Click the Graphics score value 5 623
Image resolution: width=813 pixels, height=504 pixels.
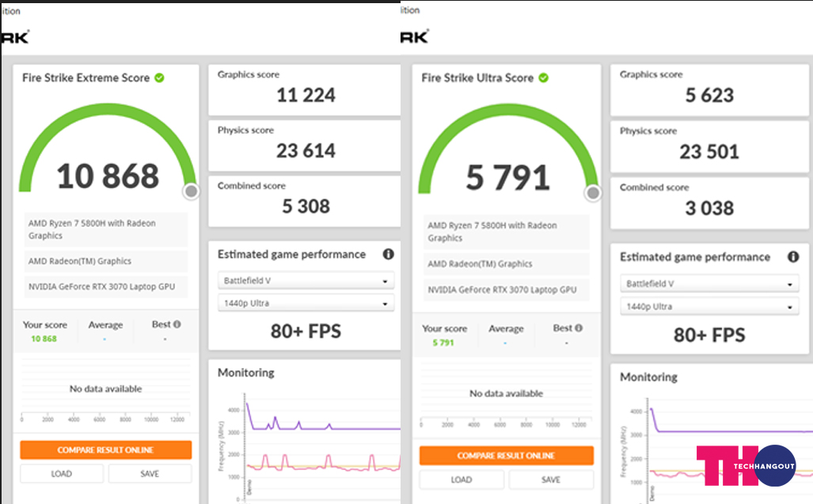click(709, 95)
